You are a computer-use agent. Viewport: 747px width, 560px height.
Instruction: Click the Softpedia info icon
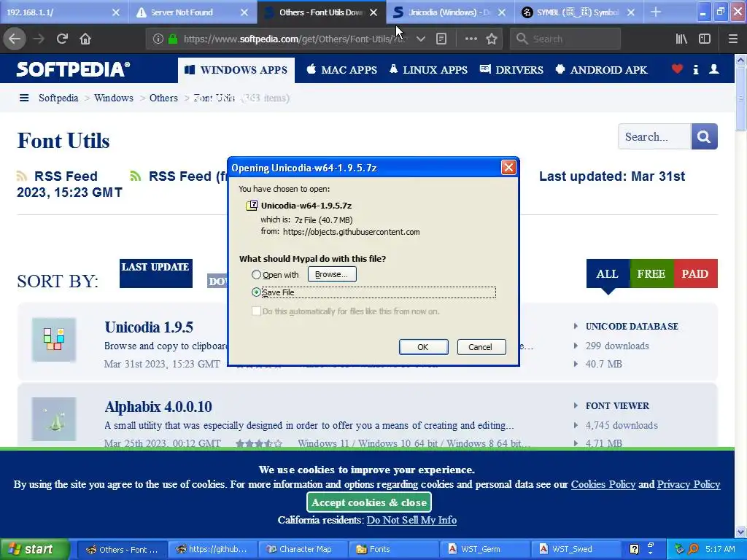[695, 69]
